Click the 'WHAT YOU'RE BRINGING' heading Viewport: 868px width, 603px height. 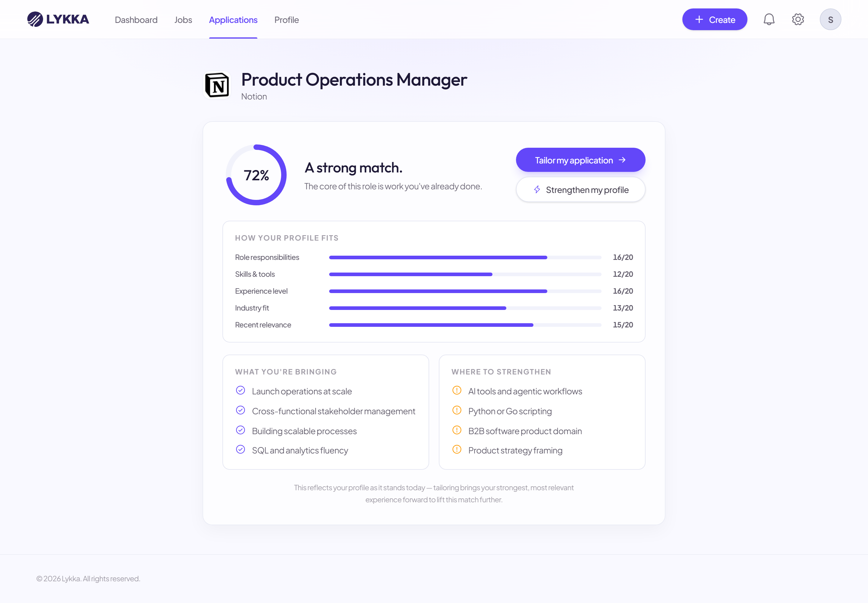285,372
